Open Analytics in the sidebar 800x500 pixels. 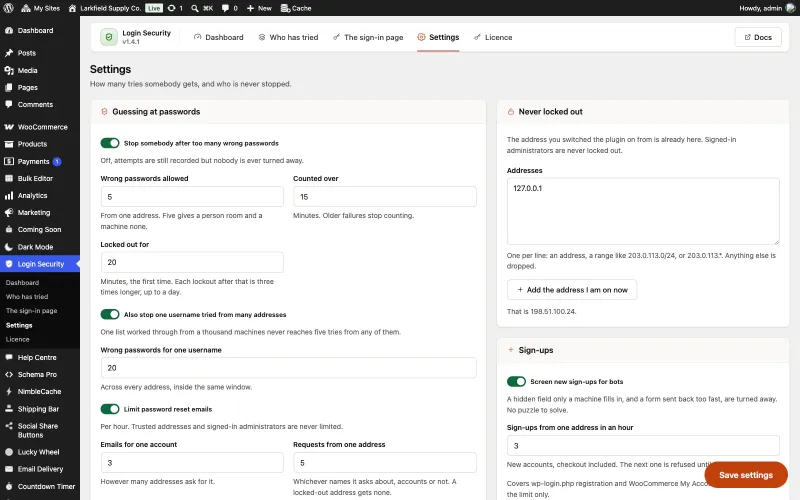(x=40, y=196)
